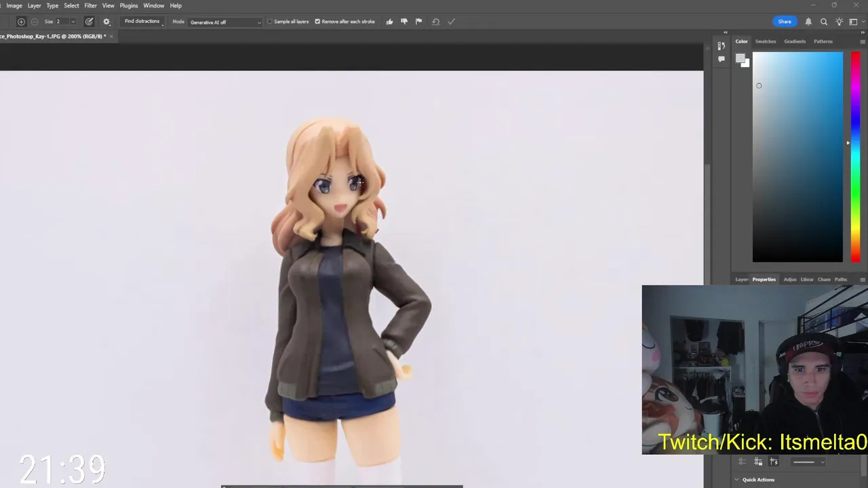This screenshot has height=488, width=868.
Task: Switch to the Paths tab
Action: coord(841,279)
